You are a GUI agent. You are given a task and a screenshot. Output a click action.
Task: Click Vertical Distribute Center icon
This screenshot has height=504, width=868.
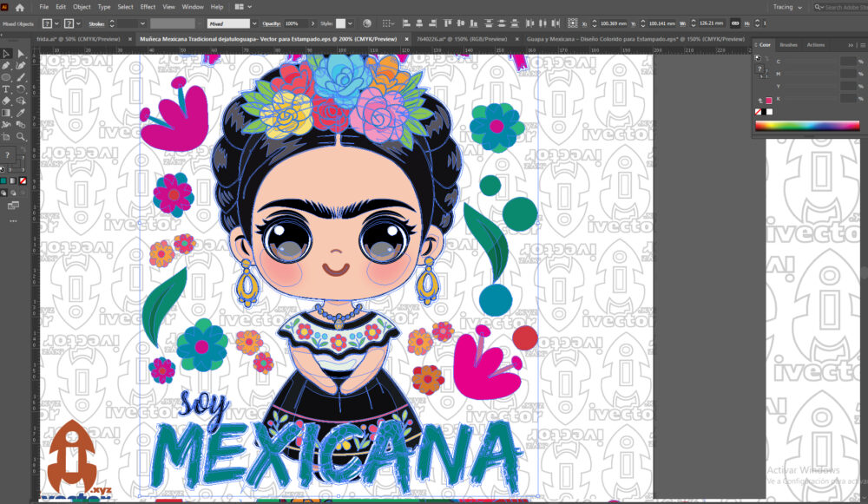tap(502, 23)
